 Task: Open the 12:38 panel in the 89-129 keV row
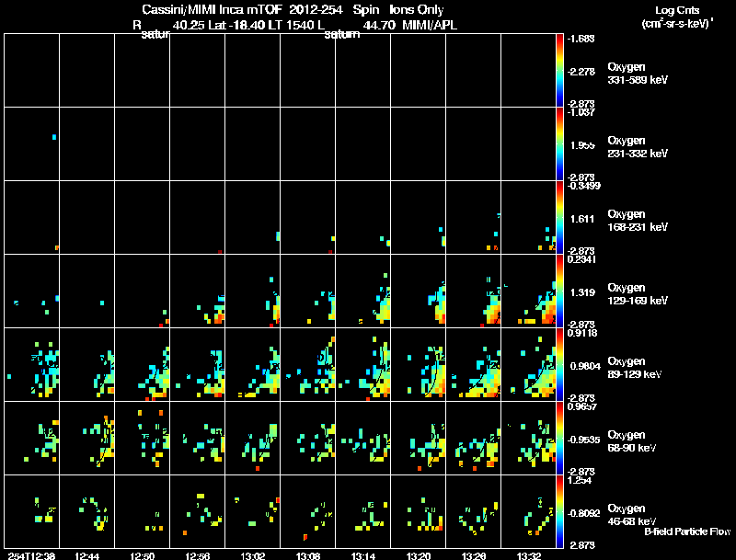31,364
